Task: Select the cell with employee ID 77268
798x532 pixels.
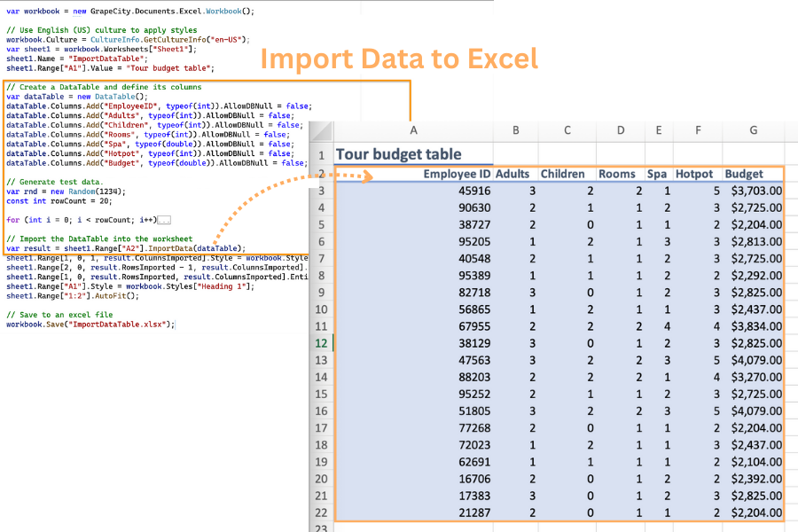Action: pyautogui.click(x=413, y=428)
